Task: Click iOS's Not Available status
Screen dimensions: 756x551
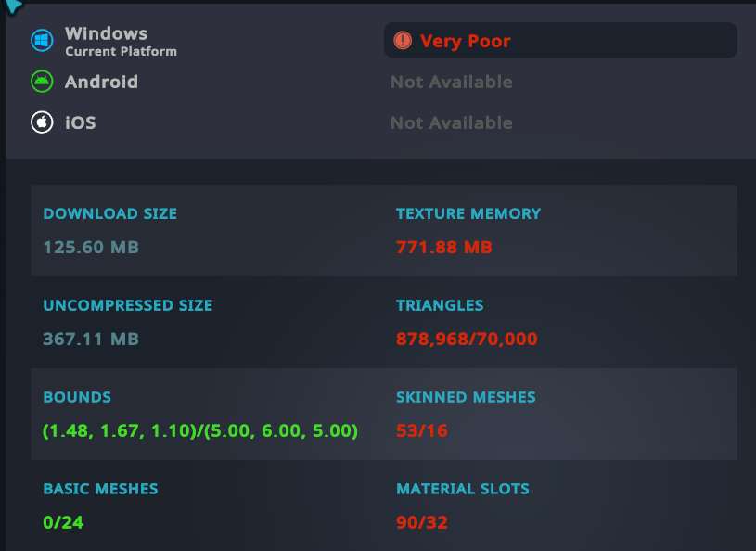Action: click(x=452, y=123)
